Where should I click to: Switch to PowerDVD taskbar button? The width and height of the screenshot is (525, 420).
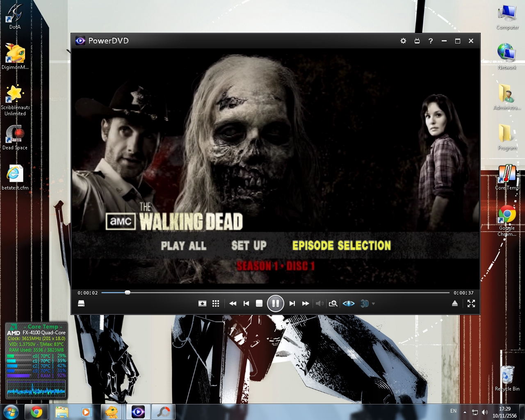138,412
